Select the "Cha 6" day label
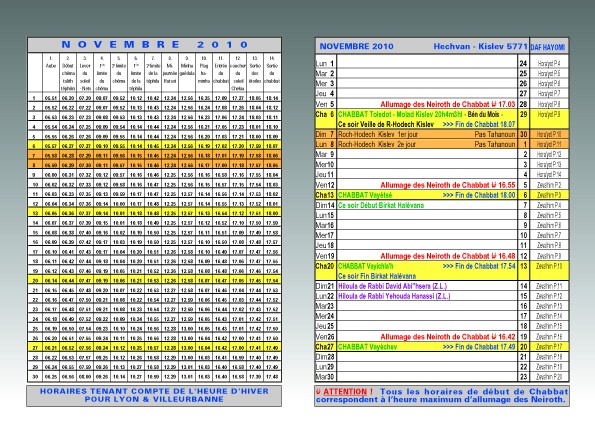Viewport: 595px width, 425px height. pos(325,114)
